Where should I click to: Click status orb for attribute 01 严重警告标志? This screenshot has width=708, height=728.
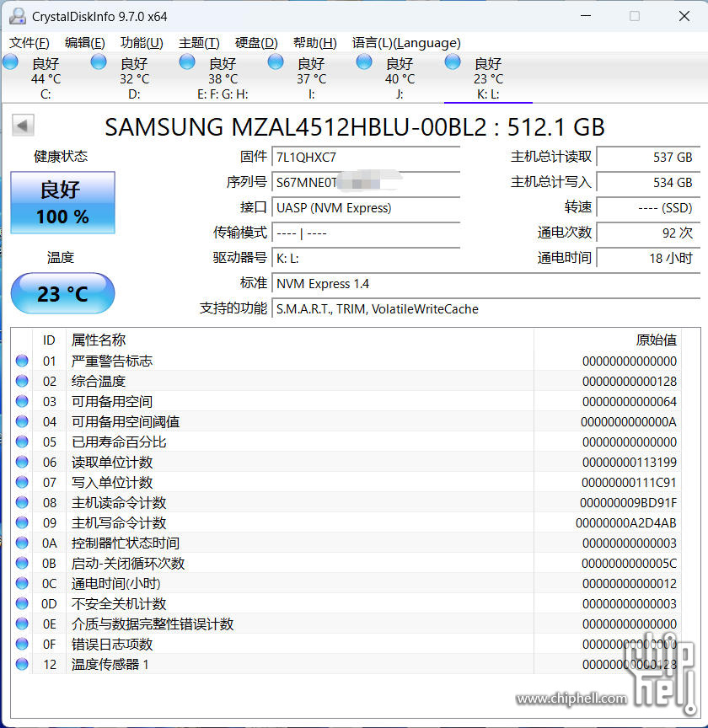(22, 361)
